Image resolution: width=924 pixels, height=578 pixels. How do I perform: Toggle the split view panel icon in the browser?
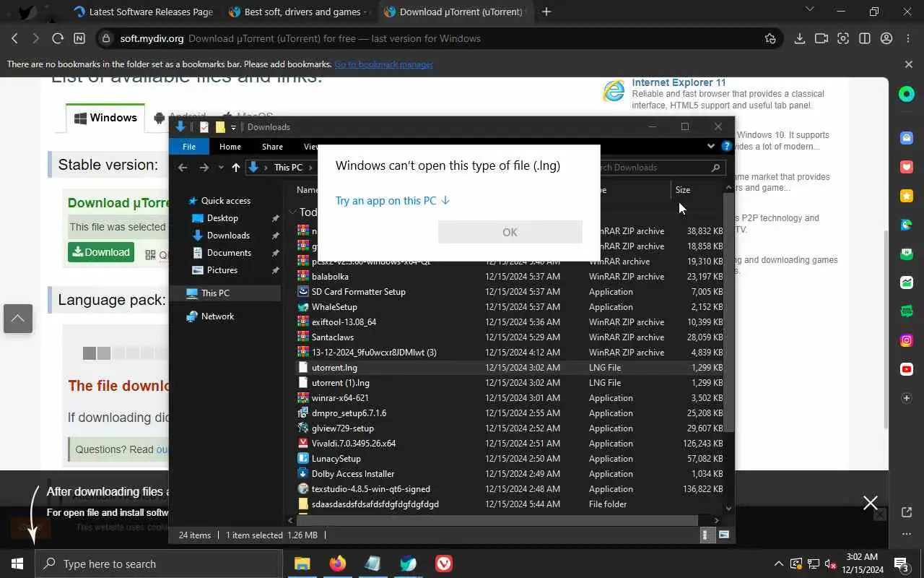click(x=865, y=38)
